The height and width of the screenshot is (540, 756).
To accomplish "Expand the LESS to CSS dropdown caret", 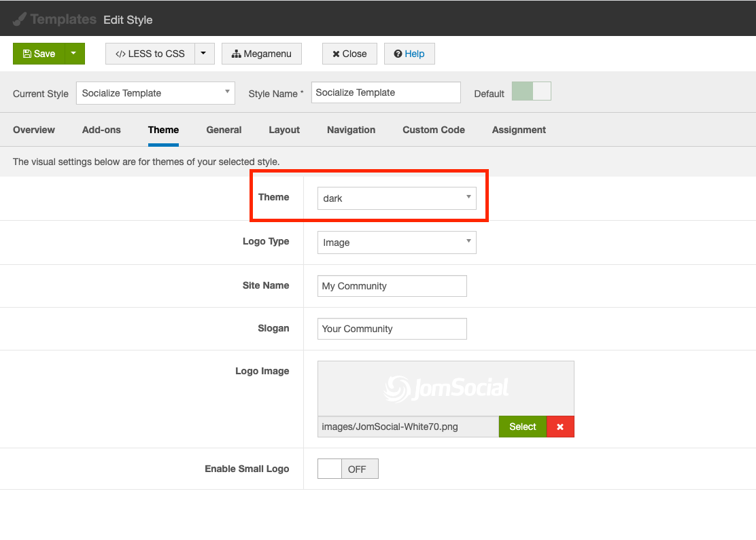I will pyautogui.click(x=204, y=54).
